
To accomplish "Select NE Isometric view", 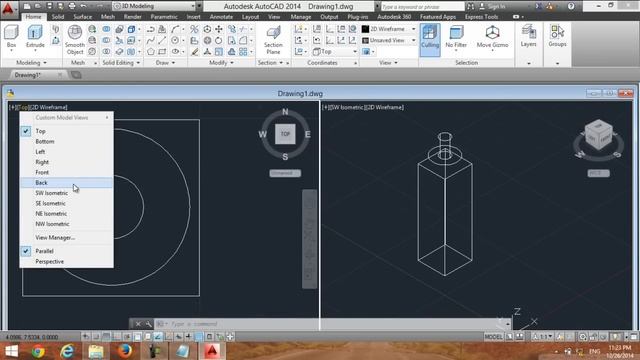I will pos(67,213).
